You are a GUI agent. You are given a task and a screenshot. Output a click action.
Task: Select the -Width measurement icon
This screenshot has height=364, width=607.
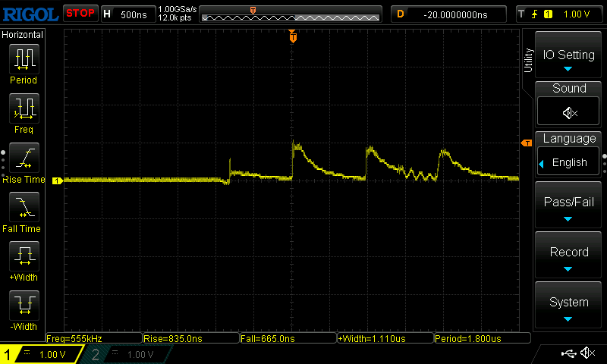[24, 306]
